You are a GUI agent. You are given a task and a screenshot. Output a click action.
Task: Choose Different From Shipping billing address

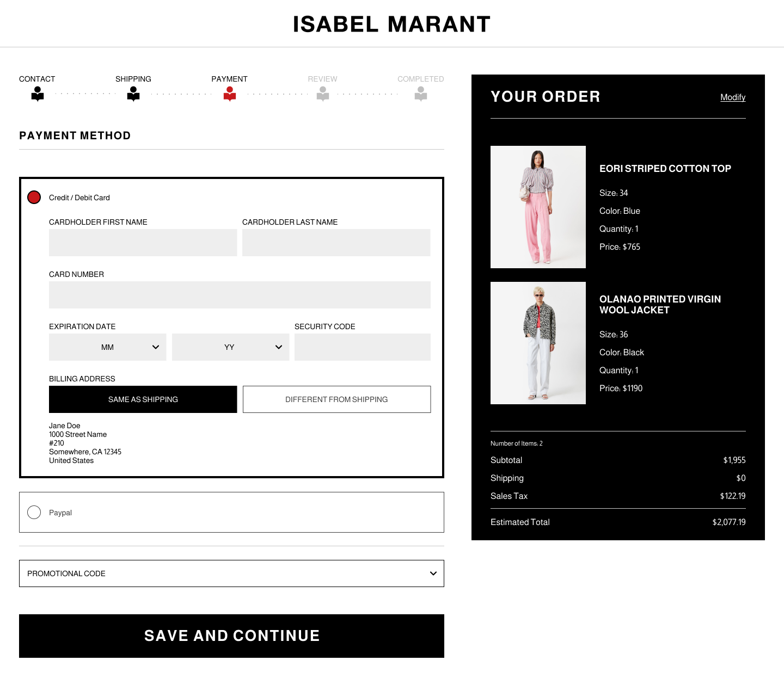point(336,399)
